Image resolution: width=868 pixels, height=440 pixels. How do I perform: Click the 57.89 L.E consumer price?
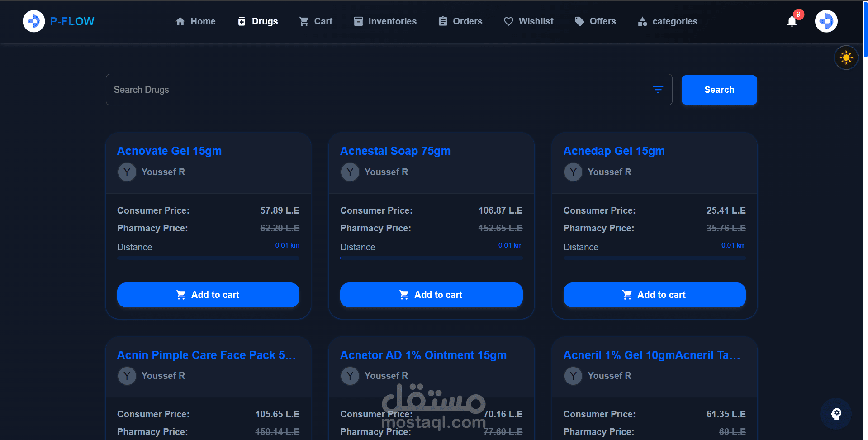coord(280,210)
